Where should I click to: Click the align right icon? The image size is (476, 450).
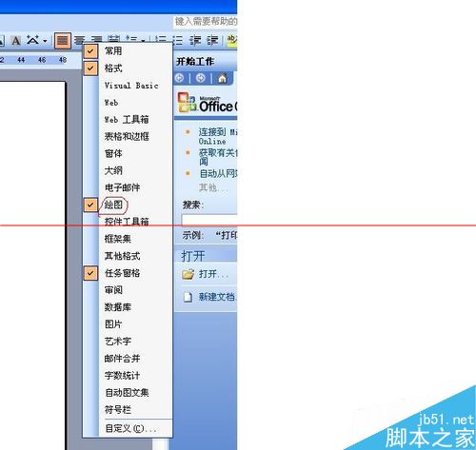click(97, 39)
